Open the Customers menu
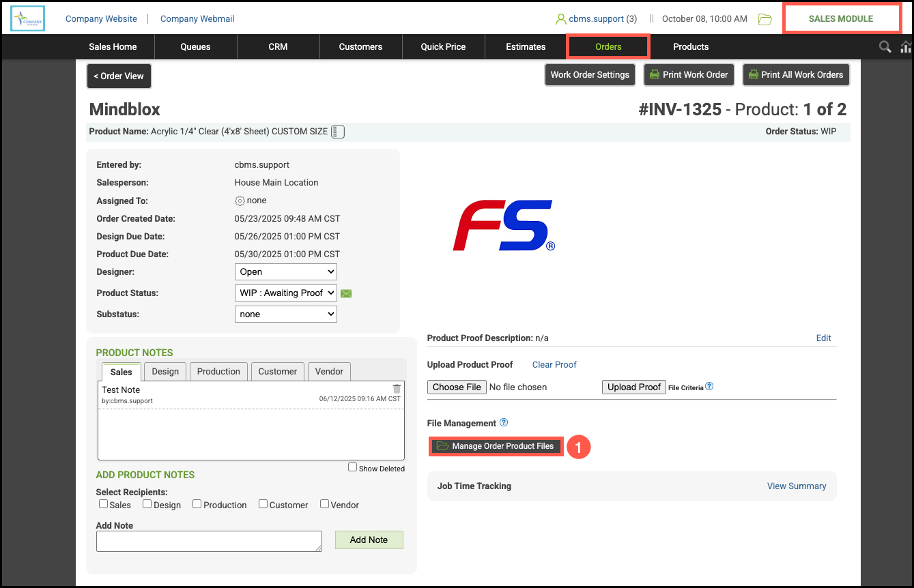 tap(360, 46)
